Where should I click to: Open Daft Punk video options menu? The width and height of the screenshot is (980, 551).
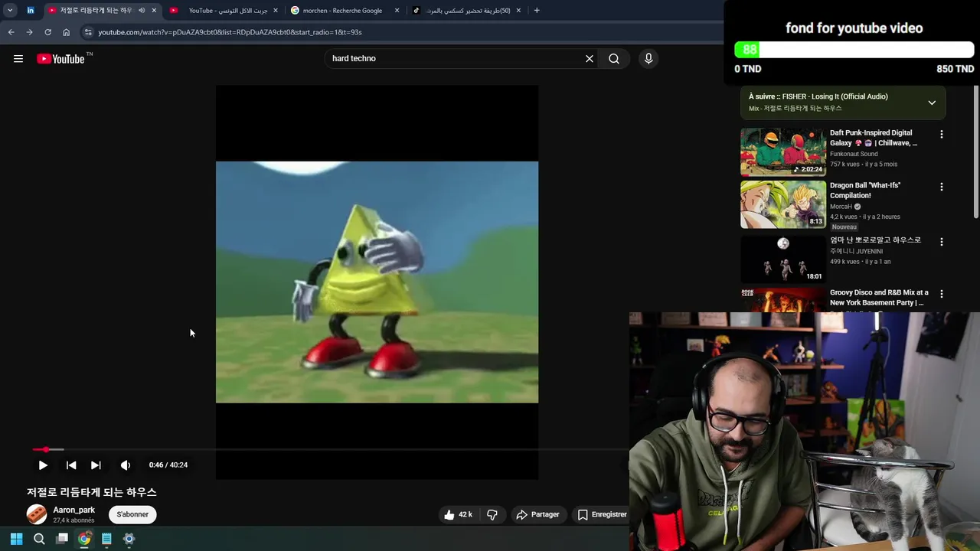[942, 134]
